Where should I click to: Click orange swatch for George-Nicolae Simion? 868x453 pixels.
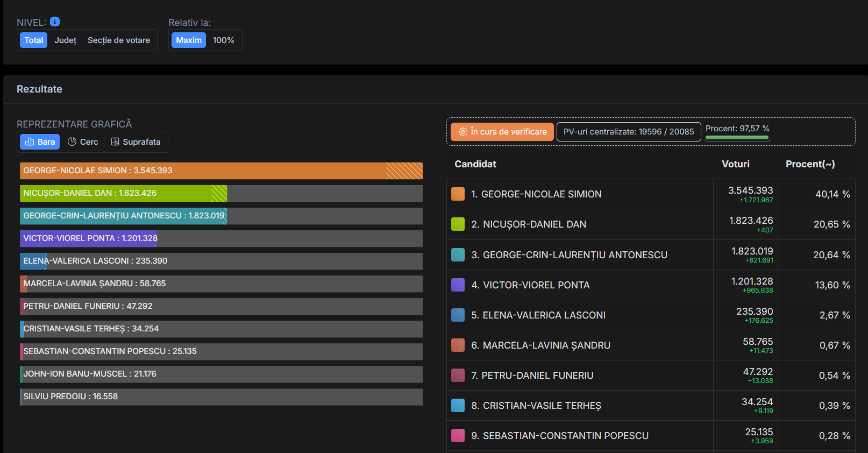(x=458, y=194)
